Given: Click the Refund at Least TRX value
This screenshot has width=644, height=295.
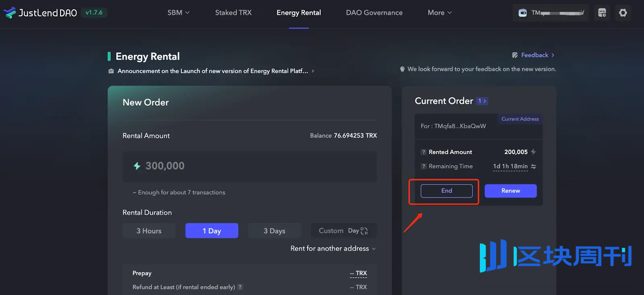Looking at the screenshot, I should click(358, 287).
